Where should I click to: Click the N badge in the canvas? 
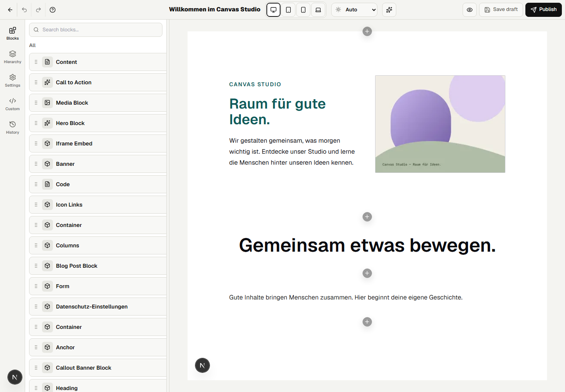click(202, 365)
